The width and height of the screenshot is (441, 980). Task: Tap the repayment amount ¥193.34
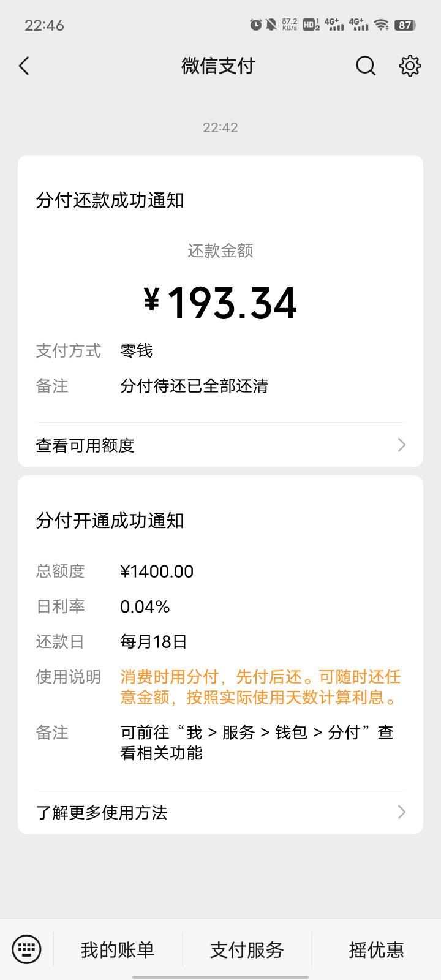[x=221, y=303]
